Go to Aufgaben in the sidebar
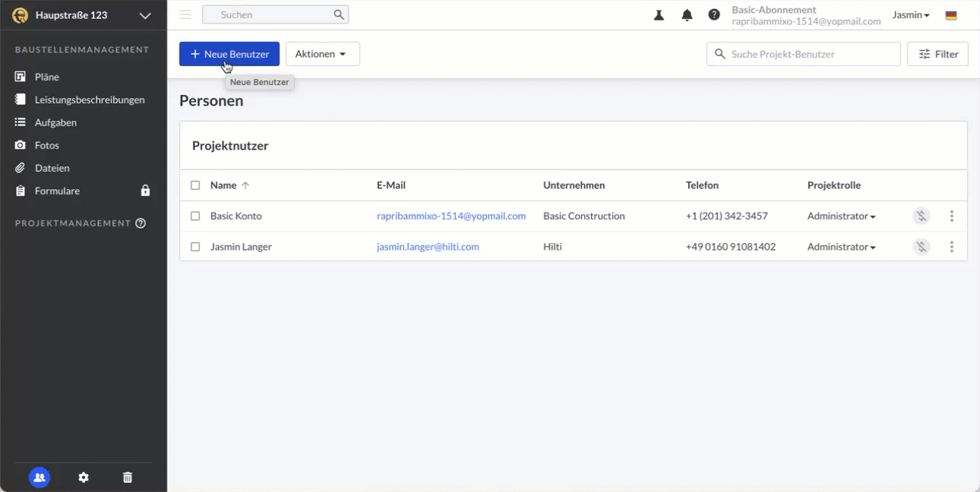The image size is (980, 492). (55, 122)
